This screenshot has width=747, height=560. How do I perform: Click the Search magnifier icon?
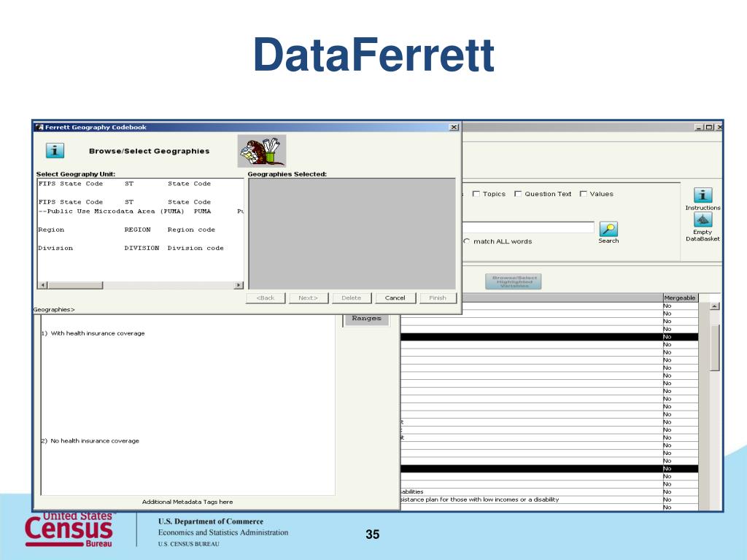[608, 228]
